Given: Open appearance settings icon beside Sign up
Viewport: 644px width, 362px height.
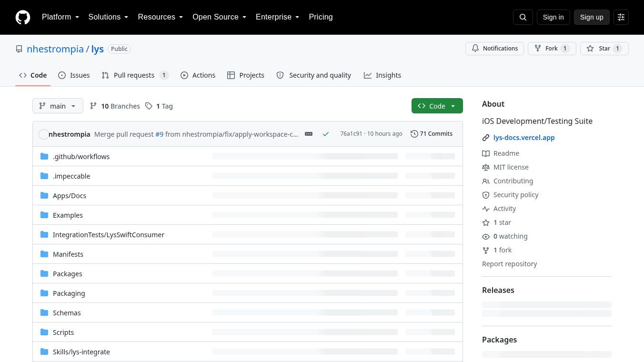Looking at the screenshot, I should coord(621,17).
